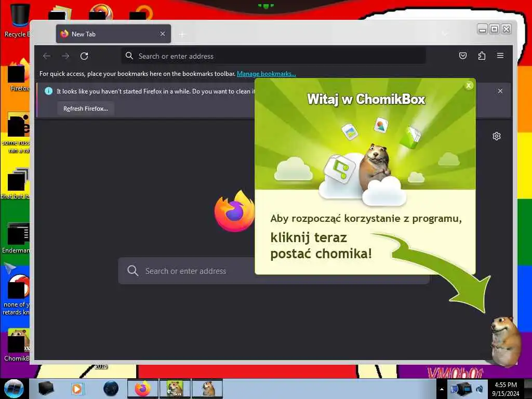Select the Enderman desktop icon
Viewport: 532px width, 399px height.
[17, 238]
